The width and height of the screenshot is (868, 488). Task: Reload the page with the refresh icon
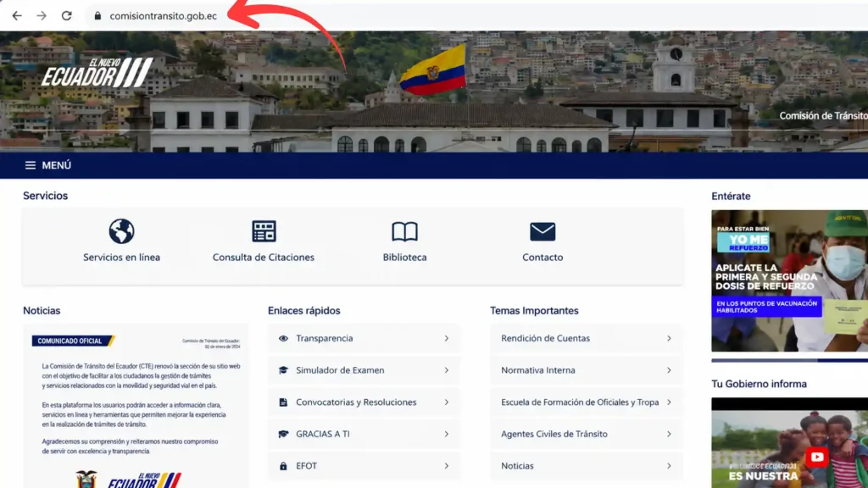[66, 16]
